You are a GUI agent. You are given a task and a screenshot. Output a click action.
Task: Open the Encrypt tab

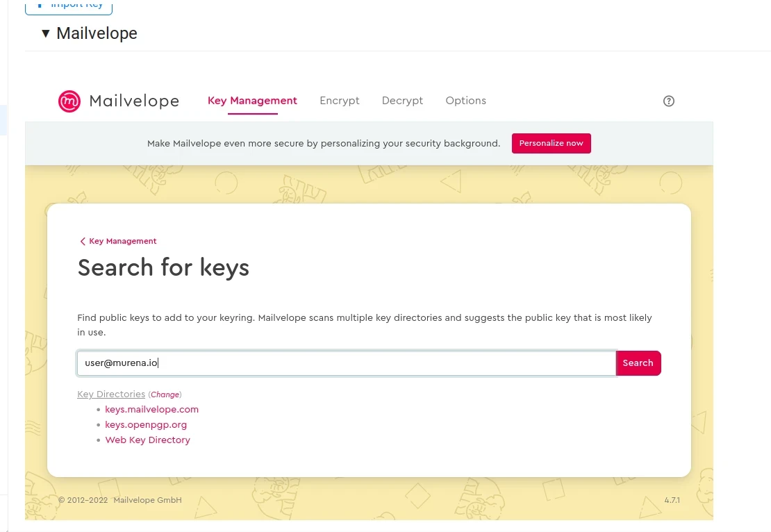point(339,101)
